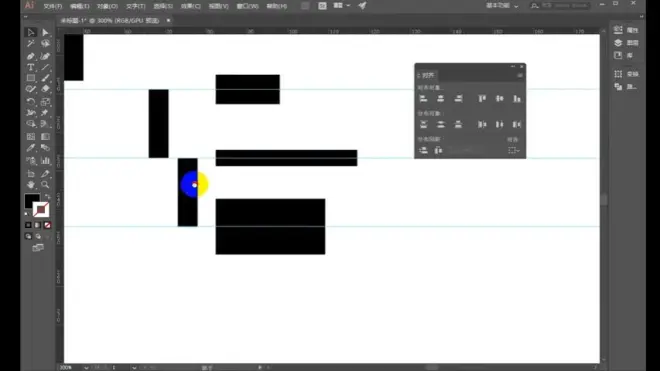Viewport: 660px width, 371px height.
Task: Select the Width/Warp tool
Action: (31, 112)
